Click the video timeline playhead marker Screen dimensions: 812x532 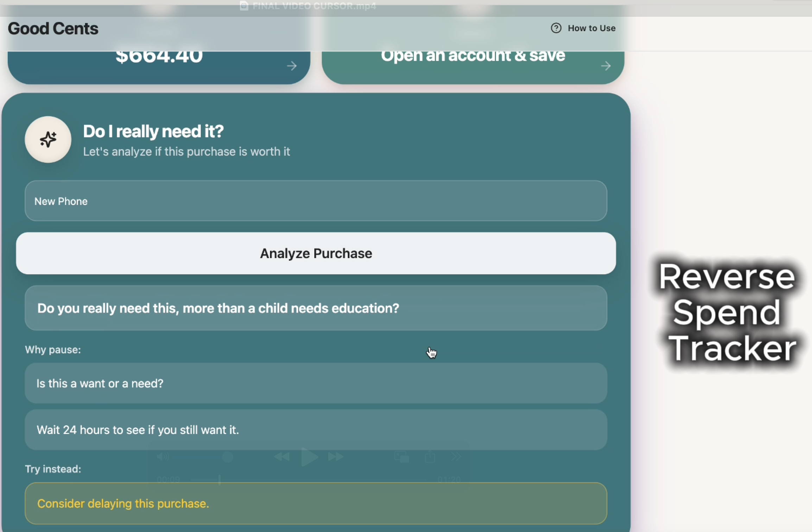pos(220,480)
